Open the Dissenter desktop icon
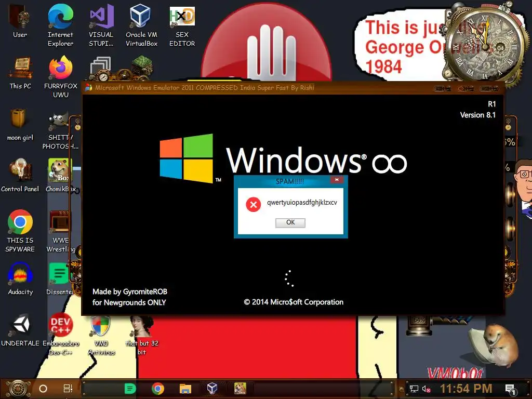The image size is (532, 399). pos(60,278)
